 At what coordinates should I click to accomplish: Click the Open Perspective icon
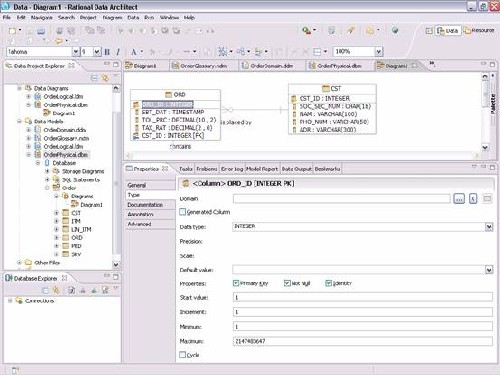(429, 31)
